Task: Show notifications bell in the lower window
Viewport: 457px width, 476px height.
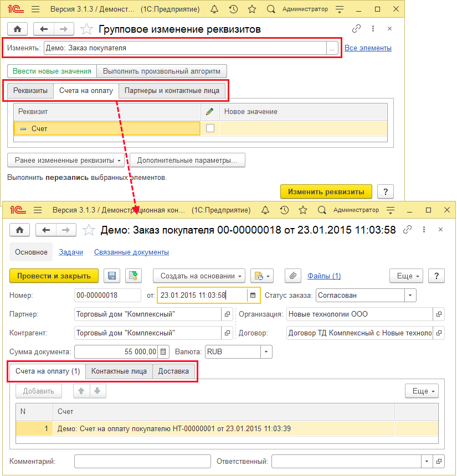Action: click(265, 210)
